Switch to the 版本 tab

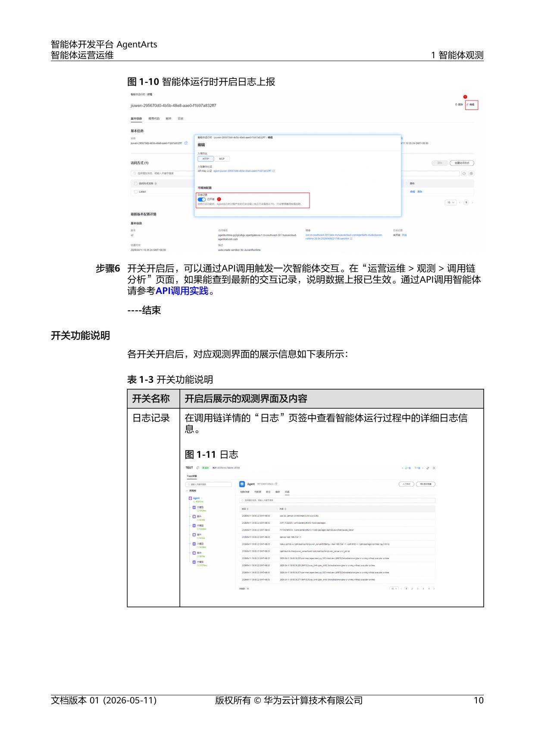[169, 119]
